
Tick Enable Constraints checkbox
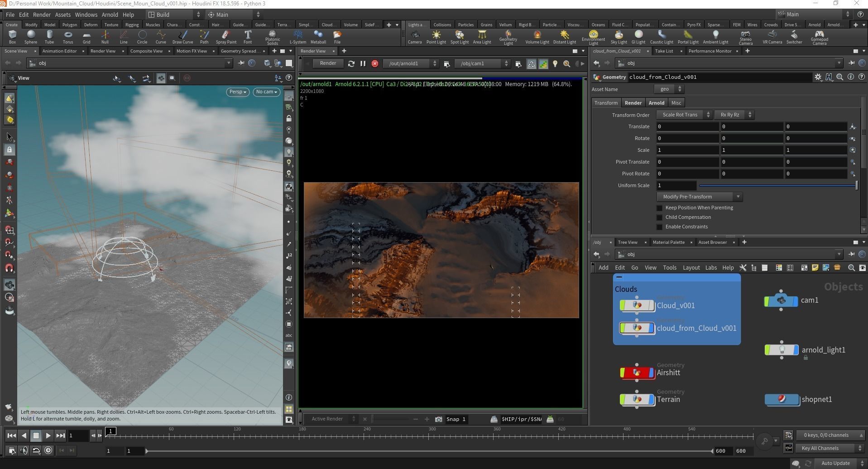[x=660, y=227]
